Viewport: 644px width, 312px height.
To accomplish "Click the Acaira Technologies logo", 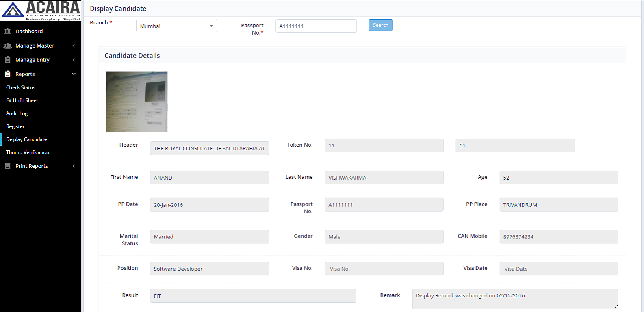I will pyautogui.click(x=41, y=11).
